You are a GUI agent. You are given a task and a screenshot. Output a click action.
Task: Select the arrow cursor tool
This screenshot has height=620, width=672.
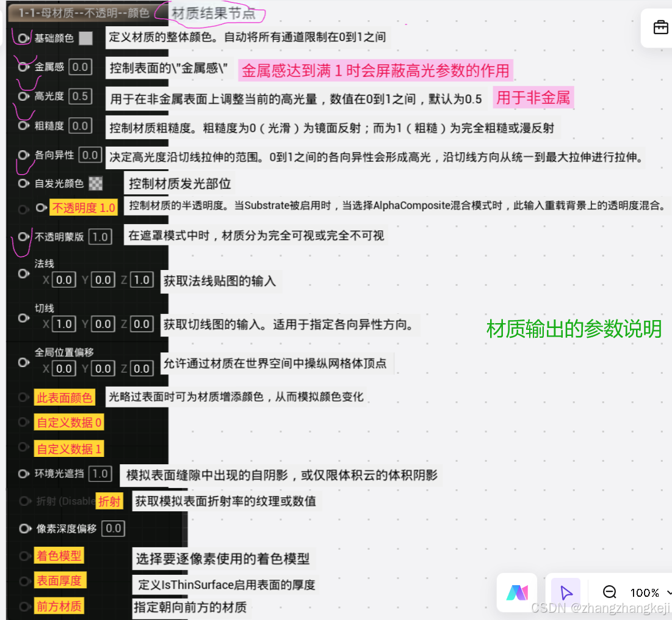(565, 592)
